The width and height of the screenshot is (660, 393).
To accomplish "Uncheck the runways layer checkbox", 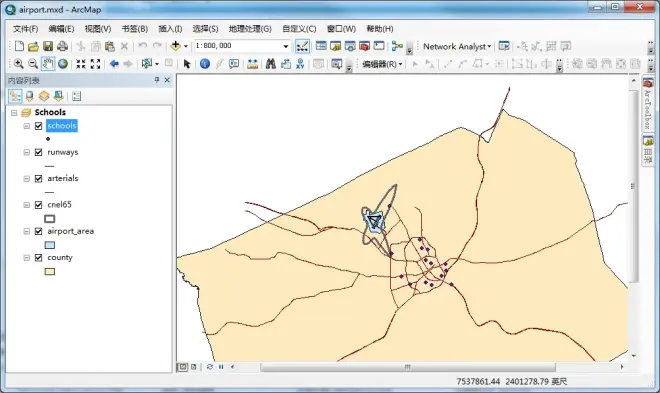I will click(39, 152).
